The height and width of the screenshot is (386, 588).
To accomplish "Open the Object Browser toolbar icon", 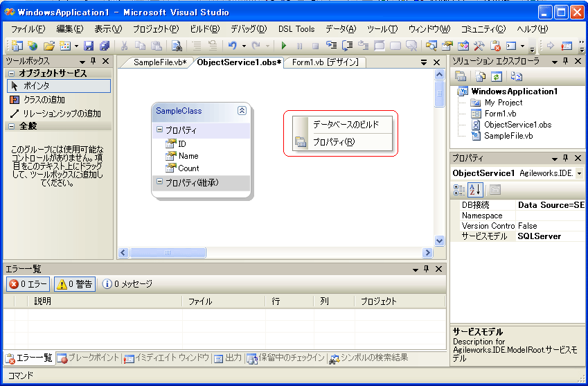I will (x=463, y=46).
